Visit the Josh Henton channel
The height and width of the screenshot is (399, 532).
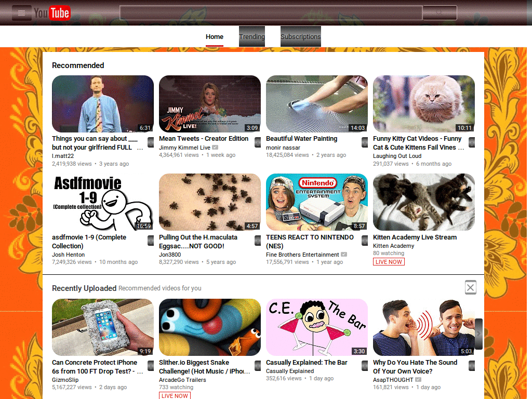click(68, 255)
